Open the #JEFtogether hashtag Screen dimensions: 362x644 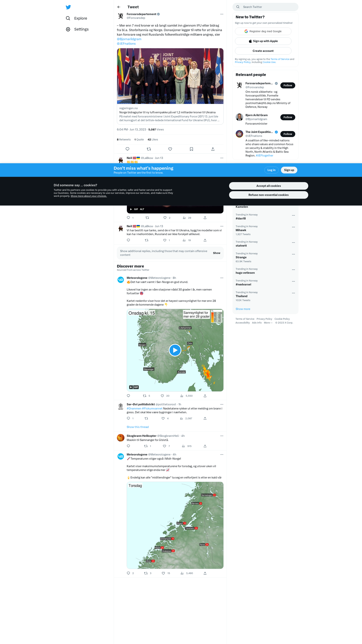point(265,156)
